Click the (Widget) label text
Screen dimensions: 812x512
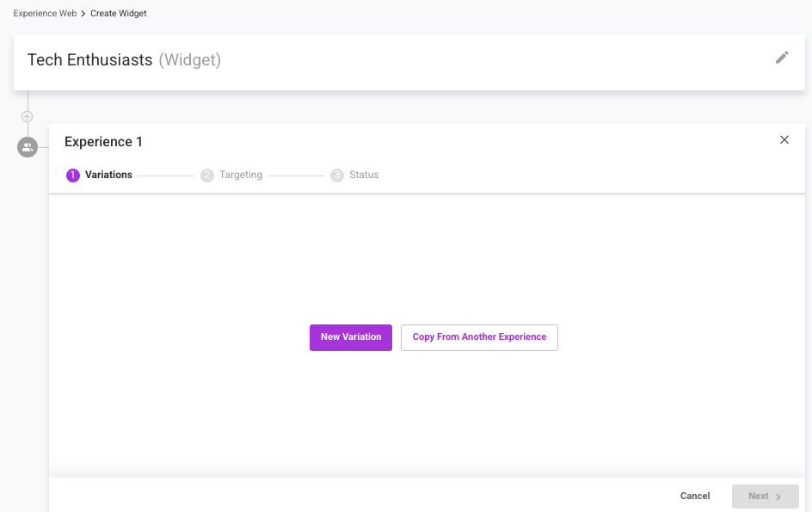189,60
